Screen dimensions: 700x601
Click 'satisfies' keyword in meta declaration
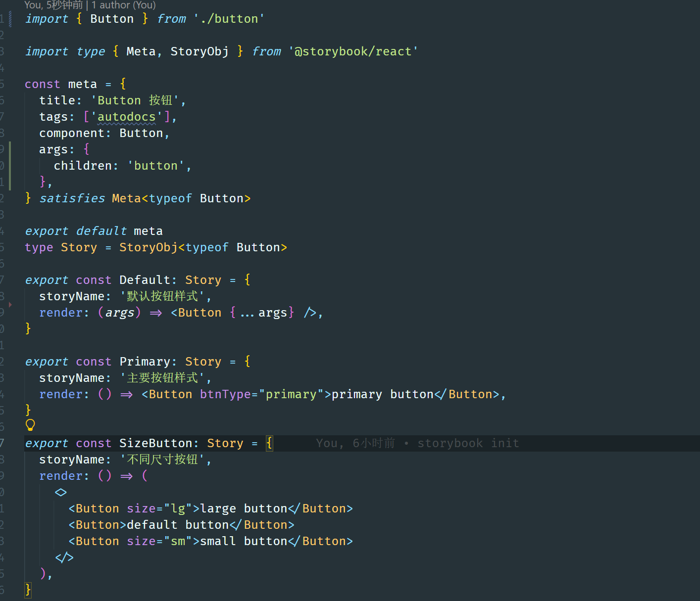pos(72,198)
